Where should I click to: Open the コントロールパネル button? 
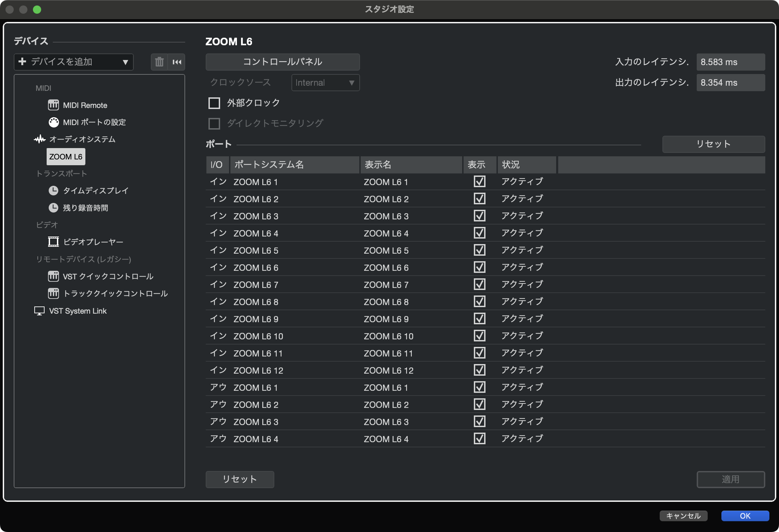point(283,62)
